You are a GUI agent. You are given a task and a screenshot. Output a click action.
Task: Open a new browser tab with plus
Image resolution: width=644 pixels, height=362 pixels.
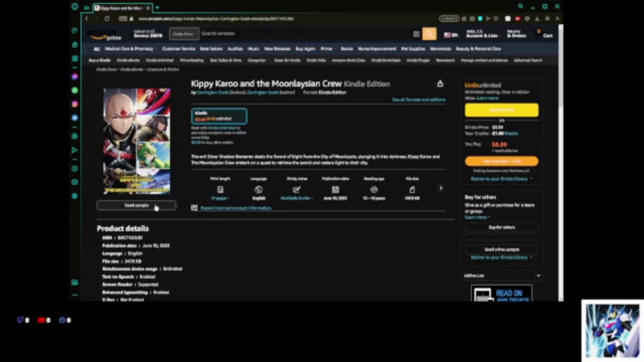pos(157,8)
